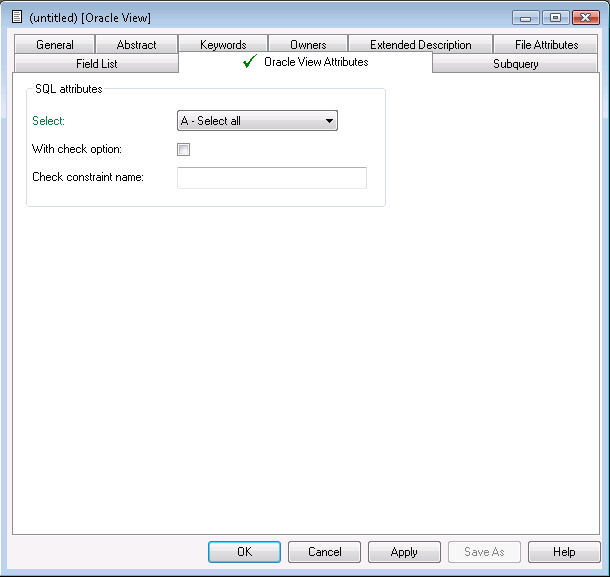Click the green checkmark on Oracle View Attributes
The height and width of the screenshot is (577, 610).
[250, 62]
